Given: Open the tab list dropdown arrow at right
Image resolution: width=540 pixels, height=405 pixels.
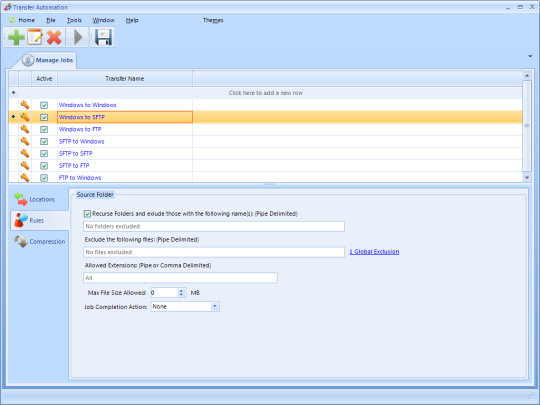Looking at the screenshot, I should (x=530, y=56).
